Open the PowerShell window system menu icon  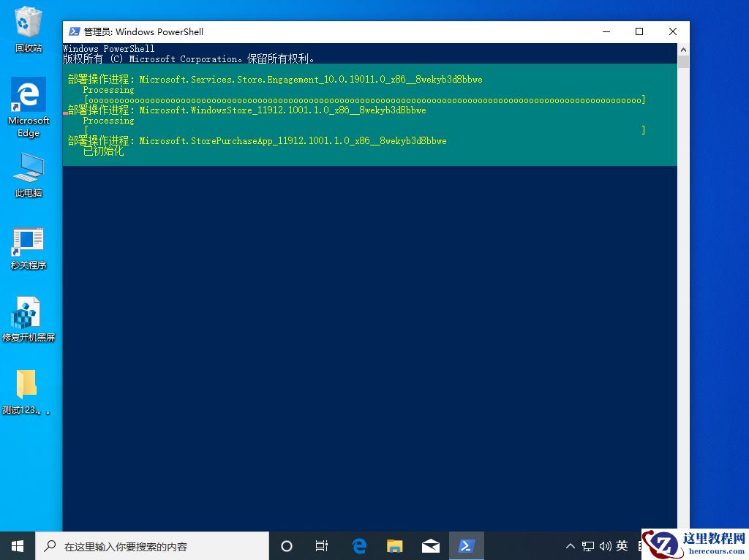tap(74, 31)
